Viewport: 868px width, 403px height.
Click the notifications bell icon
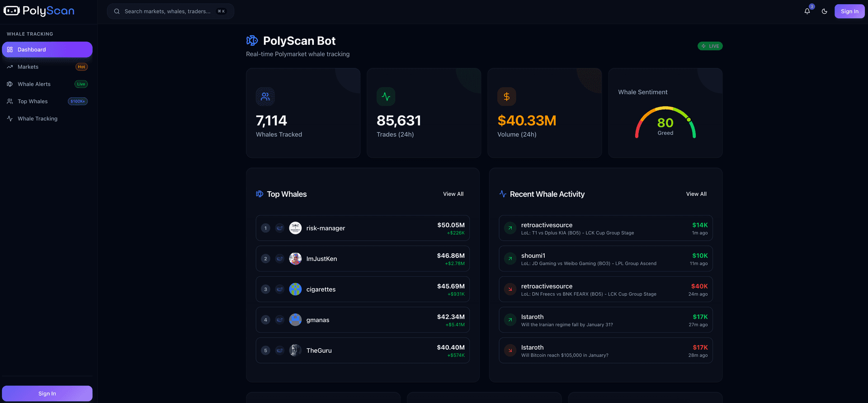tap(807, 11)
